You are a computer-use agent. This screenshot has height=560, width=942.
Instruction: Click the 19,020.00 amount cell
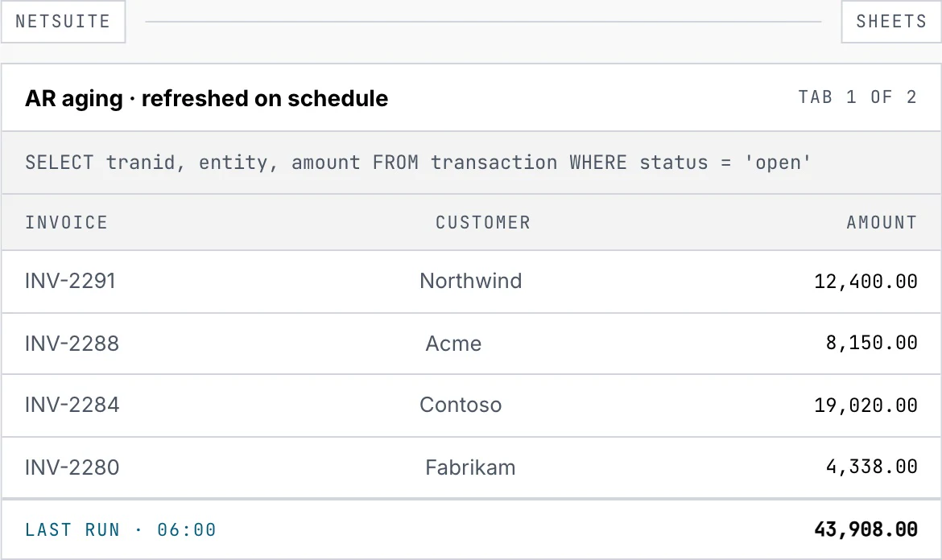point(866,406)
